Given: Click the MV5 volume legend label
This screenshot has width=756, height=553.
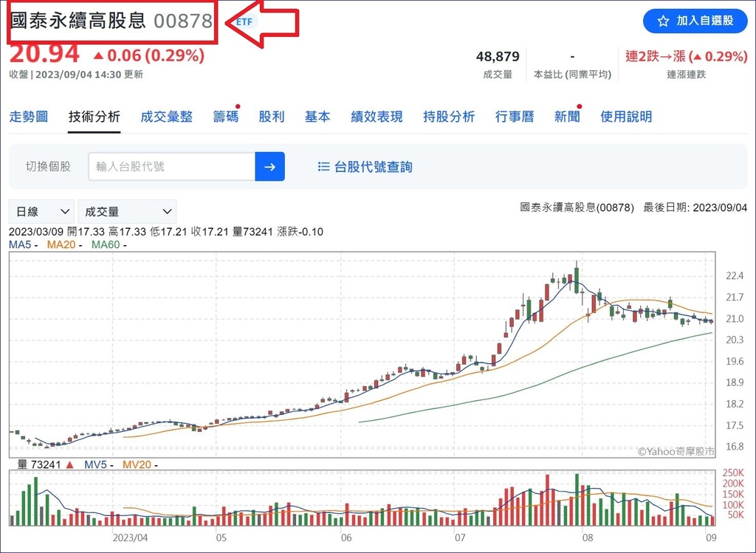Looking at the screenshot, I should click(95, 464).
